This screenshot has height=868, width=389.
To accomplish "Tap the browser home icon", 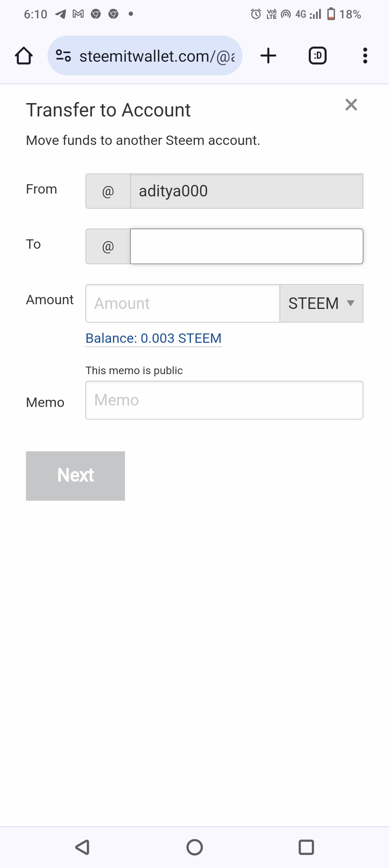I will coord(24,56).
